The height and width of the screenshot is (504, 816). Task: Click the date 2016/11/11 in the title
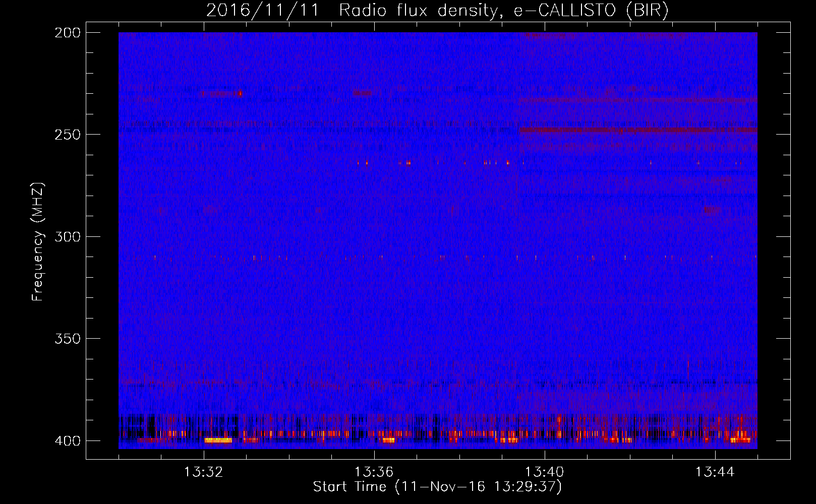[x=263, y=11]
